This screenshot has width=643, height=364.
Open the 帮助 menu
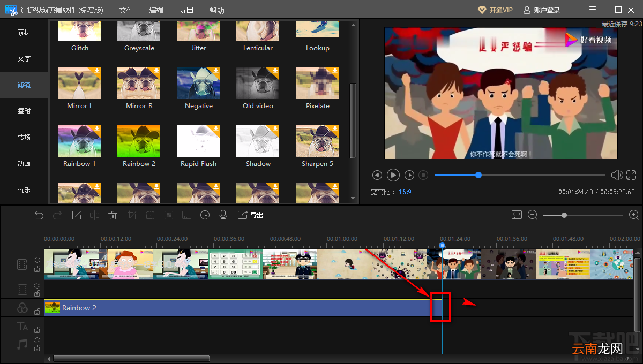tap(217, 10)
